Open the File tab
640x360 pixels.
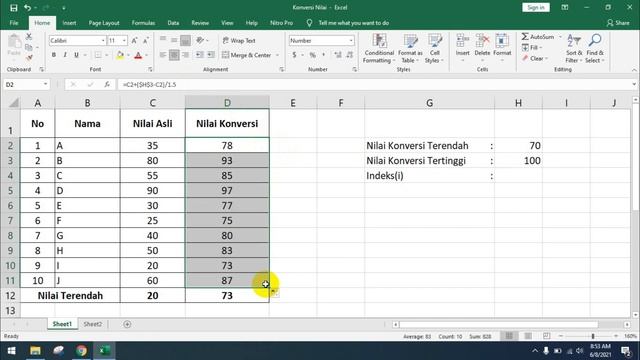tap(14, 23)
